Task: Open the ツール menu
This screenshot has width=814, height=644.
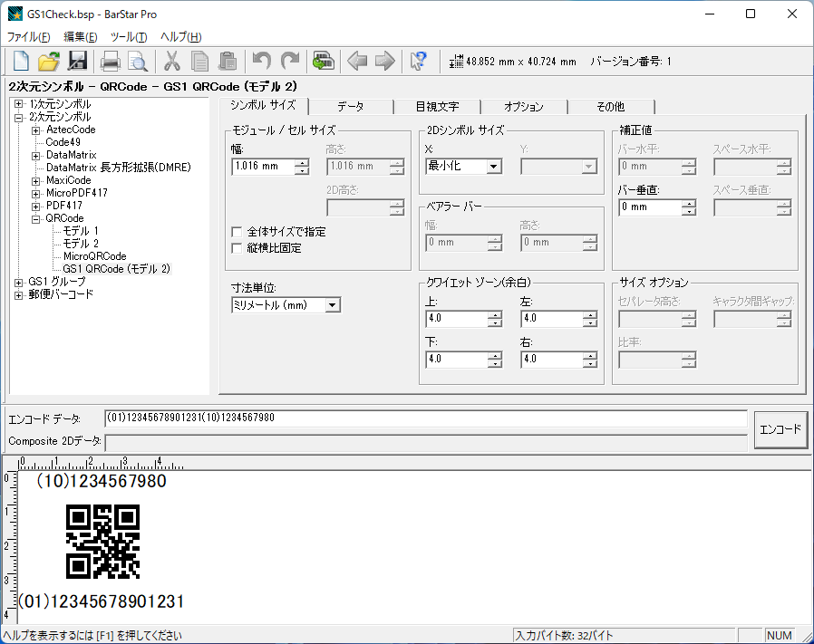Action: pyautogui.click(x=128, y=37)
